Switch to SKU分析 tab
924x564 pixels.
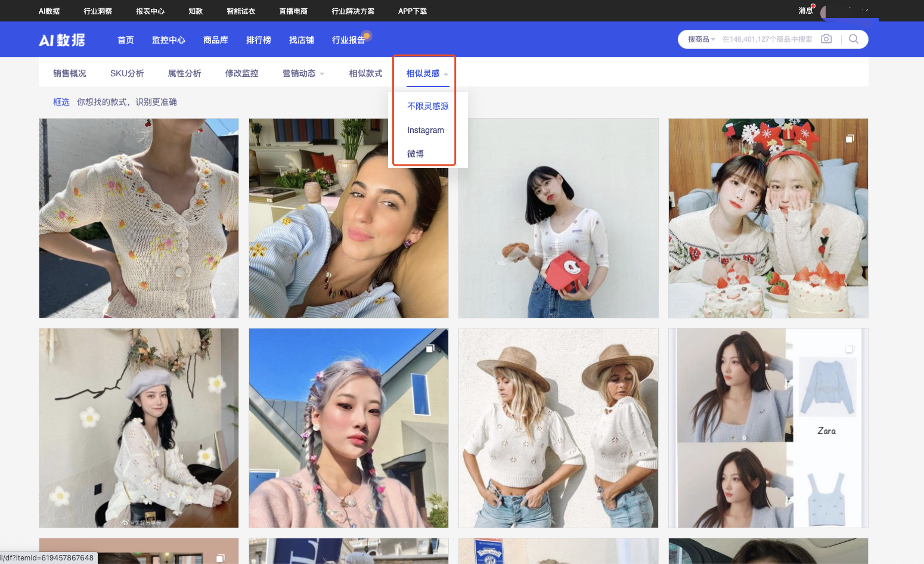tap(127, 73)
